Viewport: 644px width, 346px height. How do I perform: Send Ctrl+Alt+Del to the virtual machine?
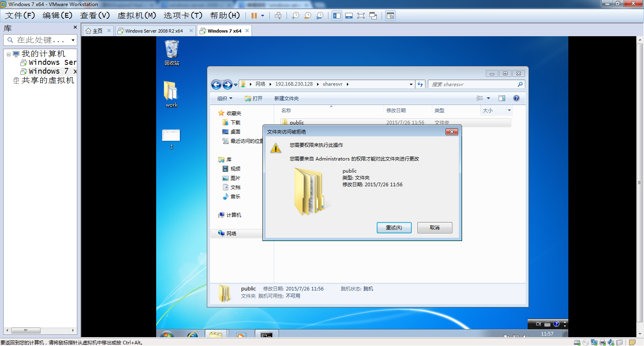(278, 16)
